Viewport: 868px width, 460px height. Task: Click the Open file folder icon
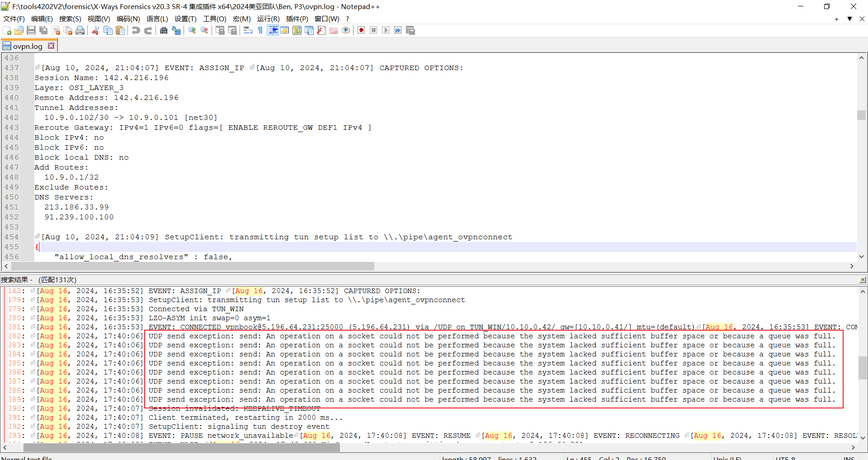click(x=19, y=30)
